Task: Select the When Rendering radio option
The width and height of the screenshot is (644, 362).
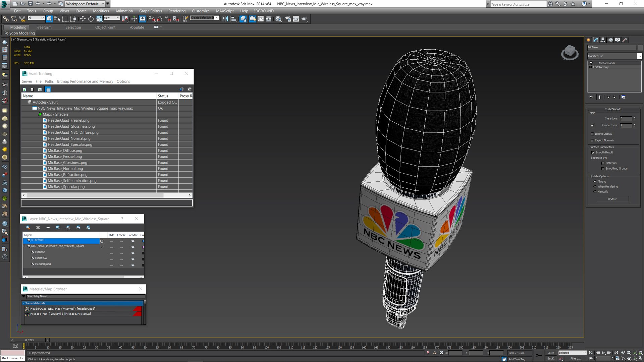Action: coord(595,186)
